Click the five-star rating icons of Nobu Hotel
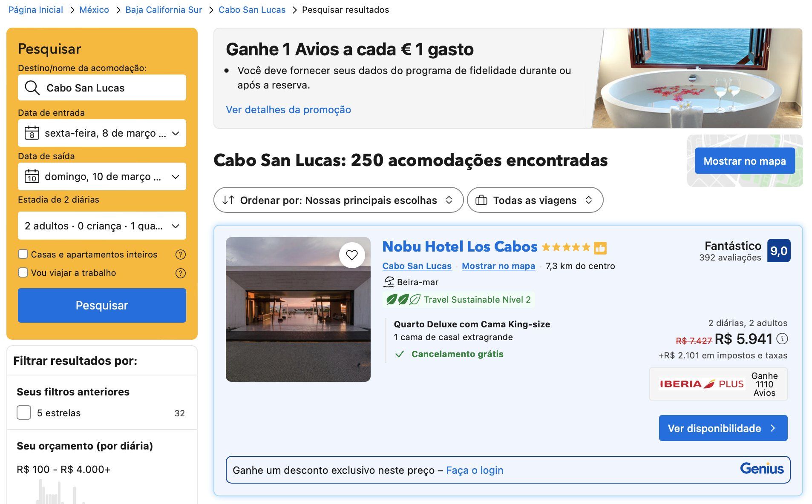812x504 pixels. click(x=566, y=247)
